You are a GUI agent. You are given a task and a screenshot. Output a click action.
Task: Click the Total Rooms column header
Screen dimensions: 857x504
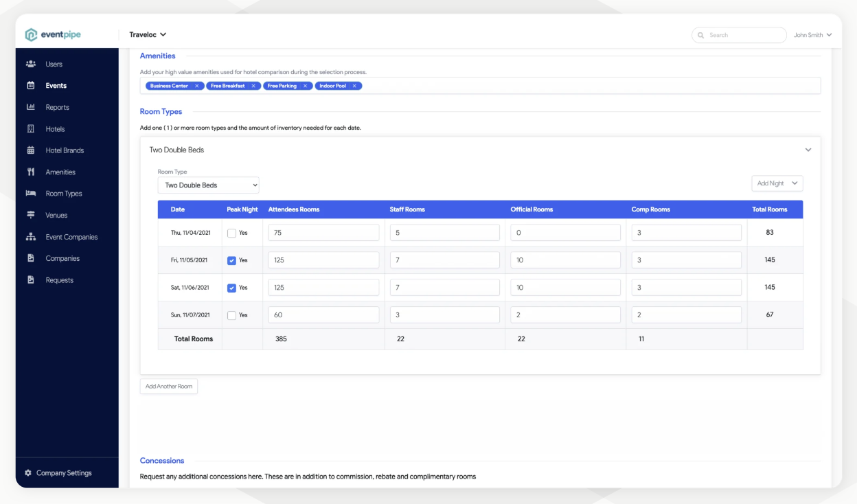coord(770,209)
